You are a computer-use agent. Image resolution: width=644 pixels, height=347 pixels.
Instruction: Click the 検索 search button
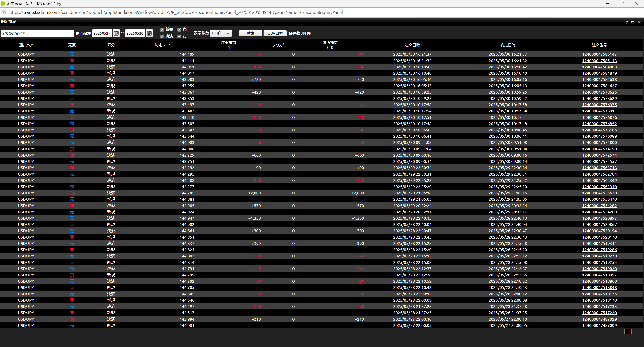(250, 33)
